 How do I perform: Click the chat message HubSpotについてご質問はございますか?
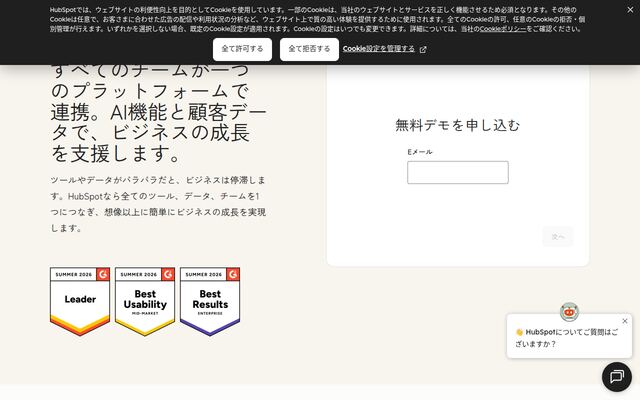tap(567, 338)
